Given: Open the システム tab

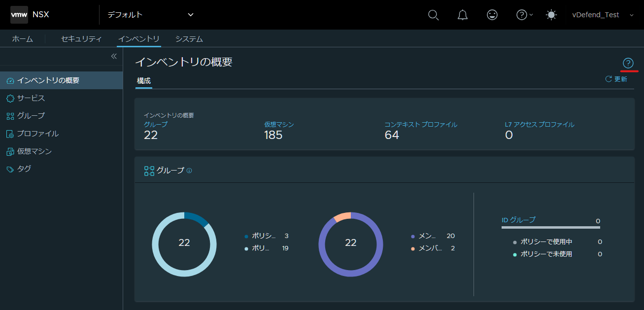Looking at the screenshot, I should [x=189, y=39].
